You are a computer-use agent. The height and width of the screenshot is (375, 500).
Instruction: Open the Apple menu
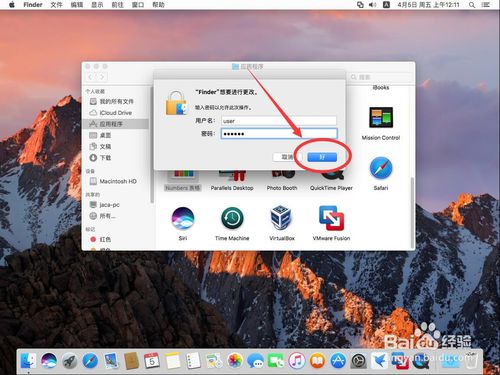[x=12, y=5]
